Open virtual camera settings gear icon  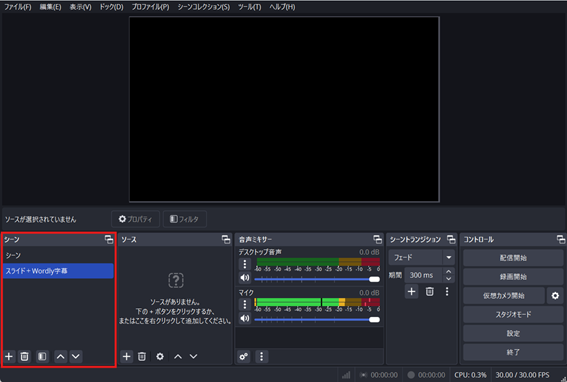[x=555, y=296]
